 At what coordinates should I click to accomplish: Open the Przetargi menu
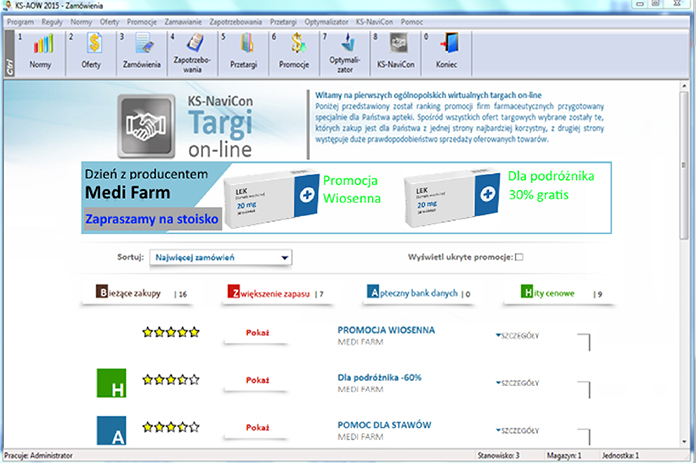point(283,22)
